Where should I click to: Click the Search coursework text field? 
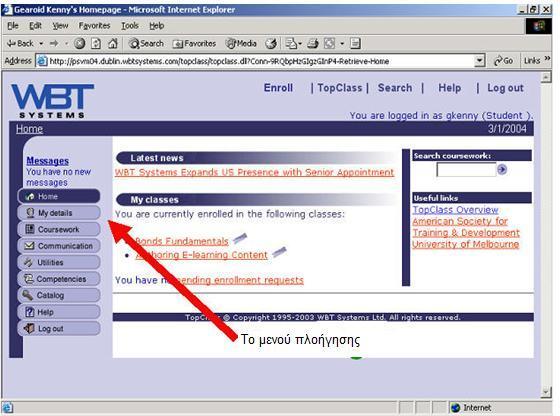click(466, 170)
